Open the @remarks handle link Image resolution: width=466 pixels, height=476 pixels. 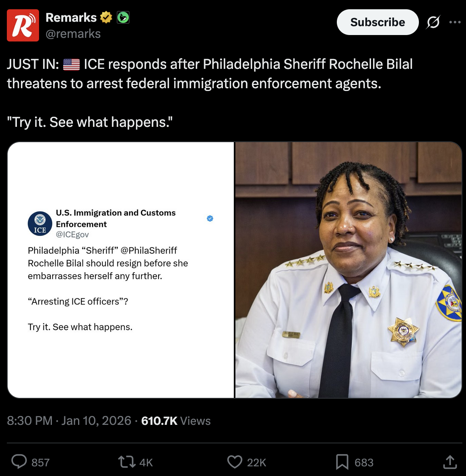tap(73, 34)
